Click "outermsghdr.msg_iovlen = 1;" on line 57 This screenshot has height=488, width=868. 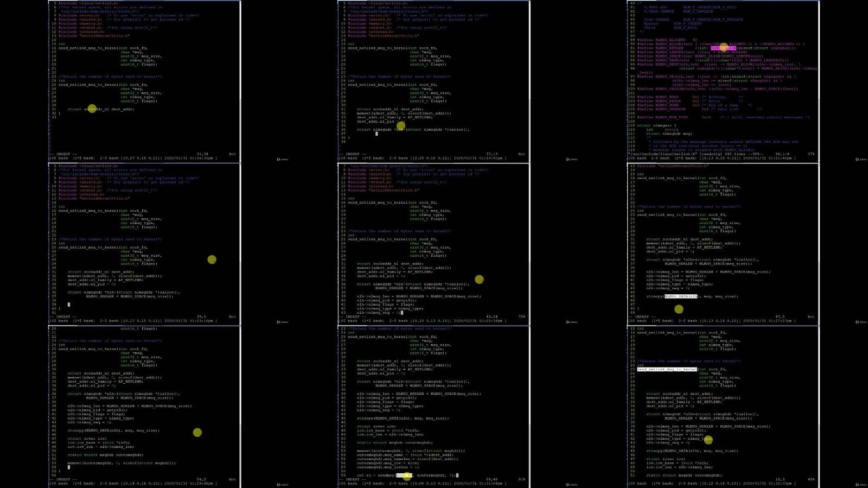pos(388,467)
